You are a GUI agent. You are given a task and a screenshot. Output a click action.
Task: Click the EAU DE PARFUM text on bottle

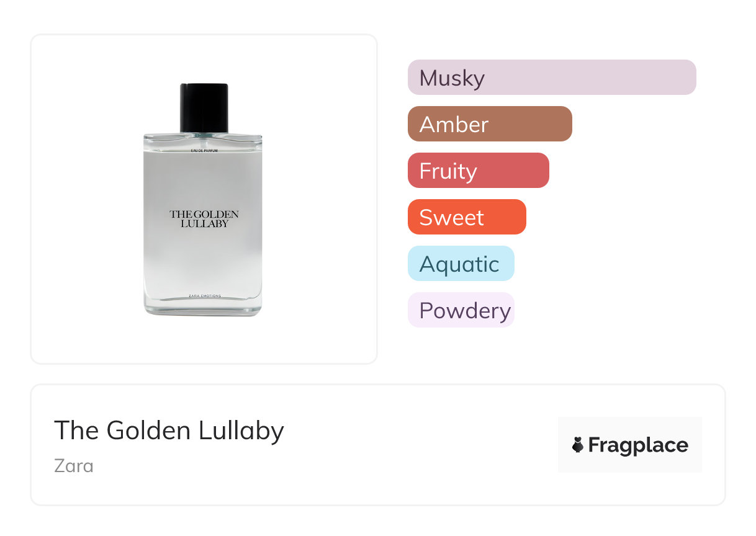(204, 151)
